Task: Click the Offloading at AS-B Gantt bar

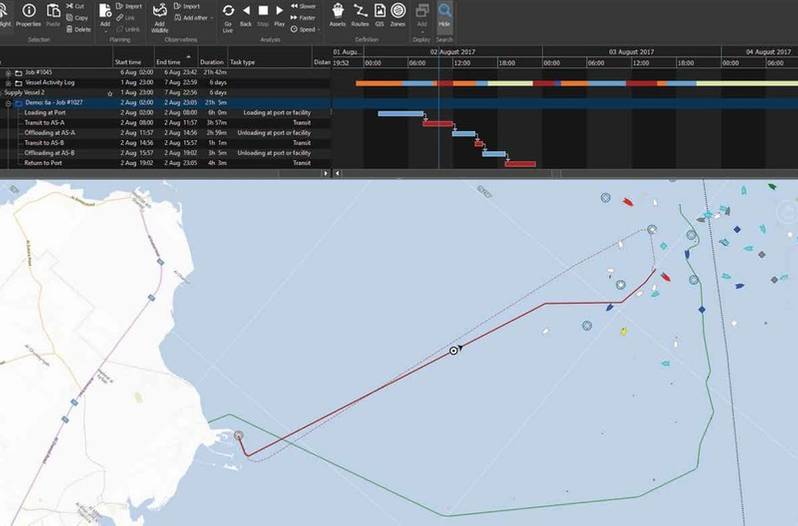Action: 494,154
